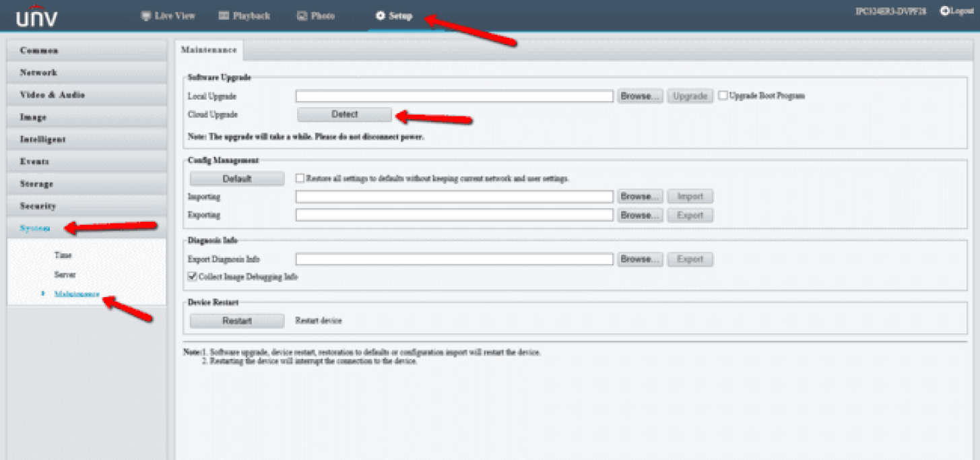Enable Upgrade Boot Program checkbox

point(723,96)
